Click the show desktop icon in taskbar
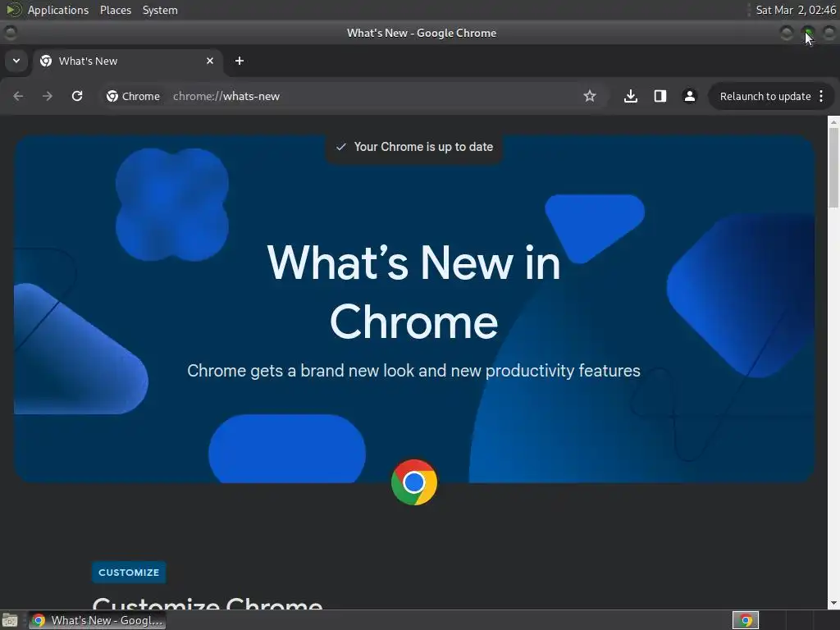 tap(10, 620)
